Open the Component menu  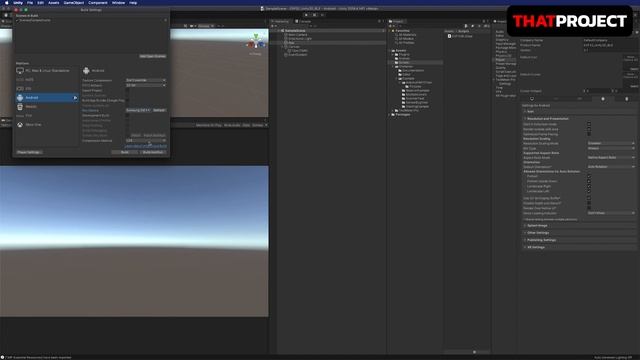tap(98, 3)
